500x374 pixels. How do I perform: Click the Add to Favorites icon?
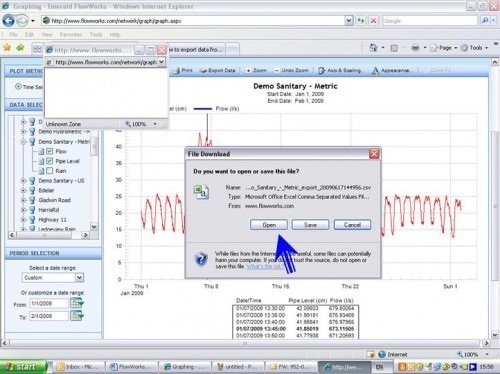pos(21,48)
